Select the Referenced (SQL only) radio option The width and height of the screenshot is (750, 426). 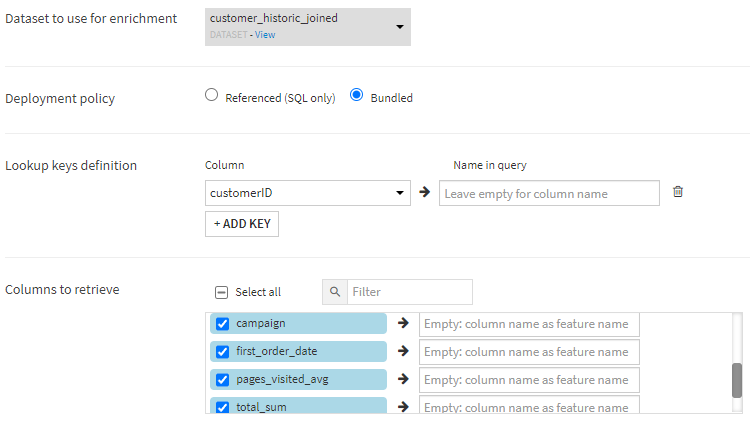211,96
